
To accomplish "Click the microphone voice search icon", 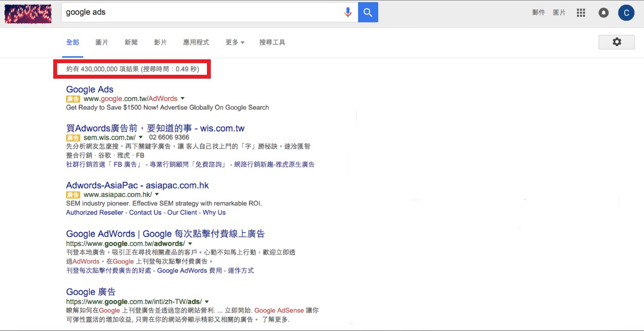I will coord(348,12).
